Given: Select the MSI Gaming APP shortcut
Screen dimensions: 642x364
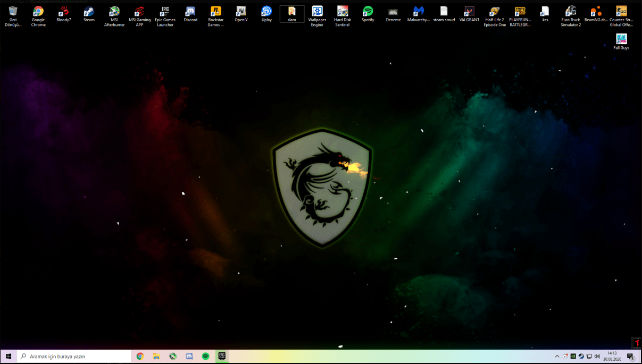Looking at the screenshot, I should [139, 16].
